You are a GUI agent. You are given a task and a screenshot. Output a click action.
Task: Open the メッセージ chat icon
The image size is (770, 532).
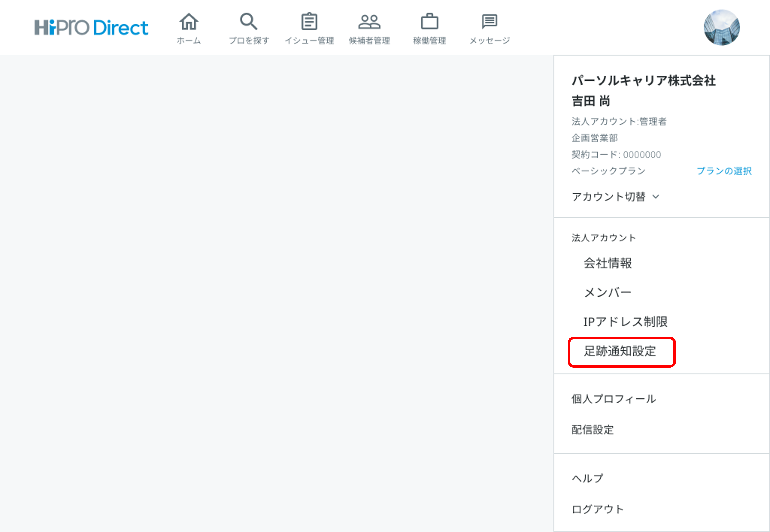pos(489,27)
